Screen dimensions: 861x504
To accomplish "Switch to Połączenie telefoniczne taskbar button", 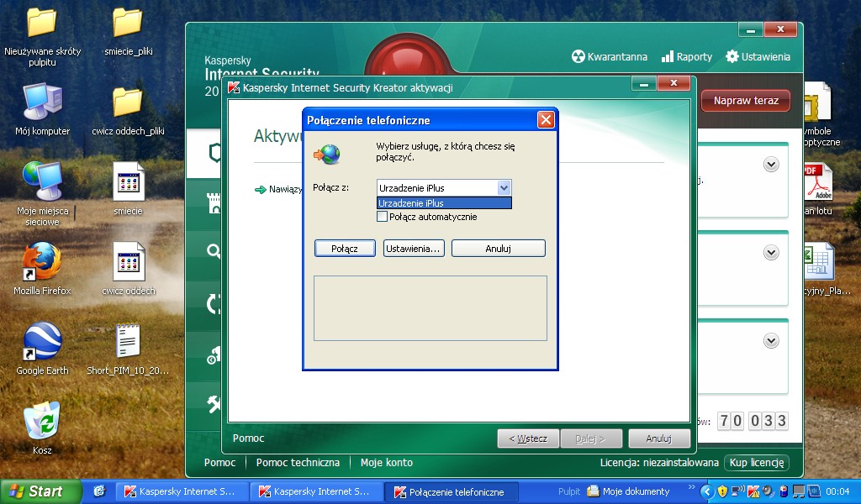I will tap(451, 491).
